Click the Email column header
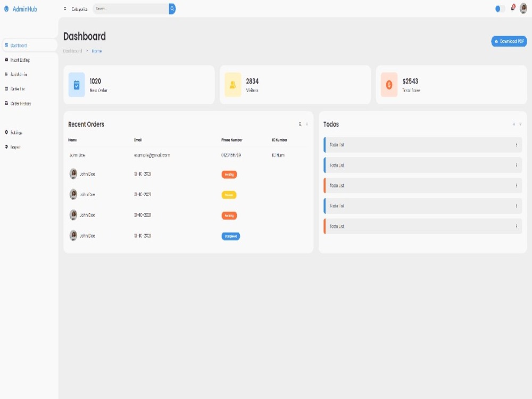532x399 pixels. click(138, 140)
